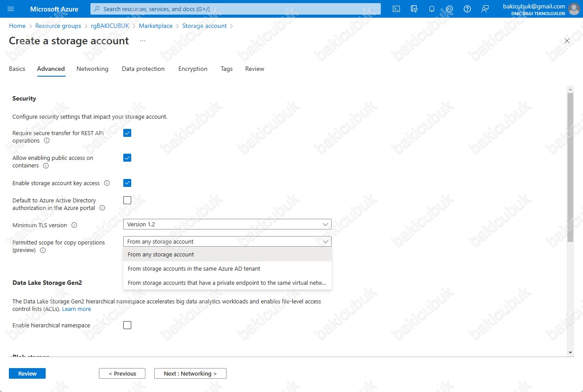
Task: Open Learn more link for Data Lake
Action: pos(76,309)
